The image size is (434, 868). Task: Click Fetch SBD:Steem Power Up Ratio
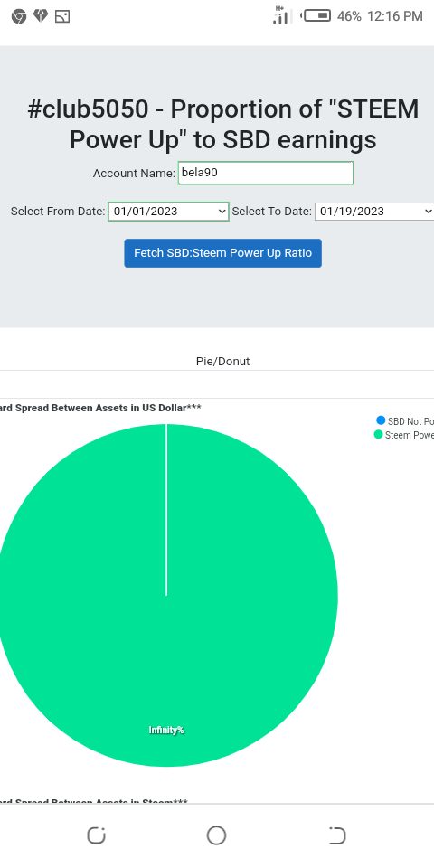coord(222,253)
